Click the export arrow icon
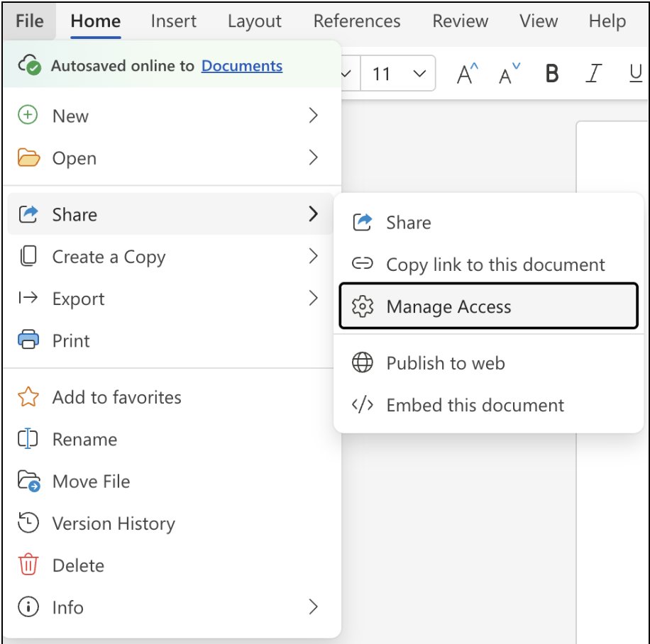The height and width of the screenshot is (644, 650). coord(28,298)
